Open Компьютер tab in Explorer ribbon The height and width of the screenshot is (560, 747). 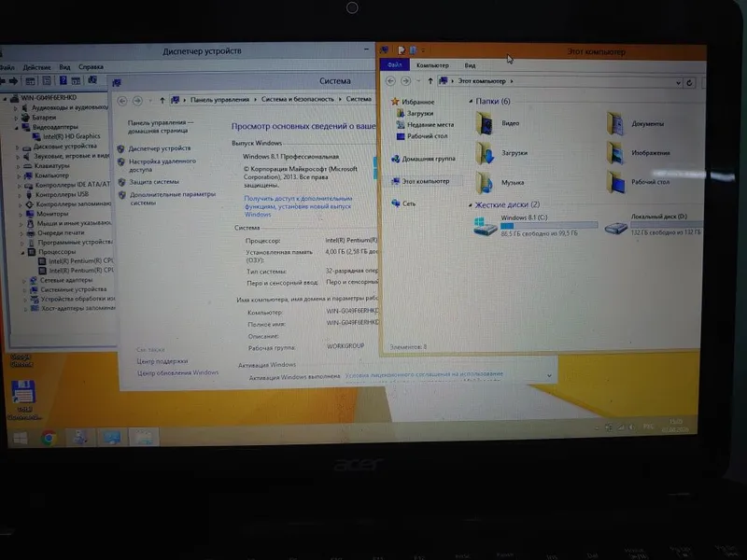pos(432,65)
